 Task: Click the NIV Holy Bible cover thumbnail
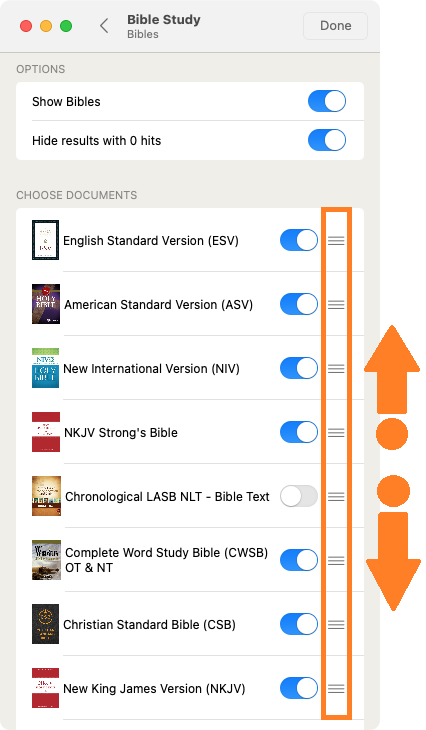coord(45,368)
